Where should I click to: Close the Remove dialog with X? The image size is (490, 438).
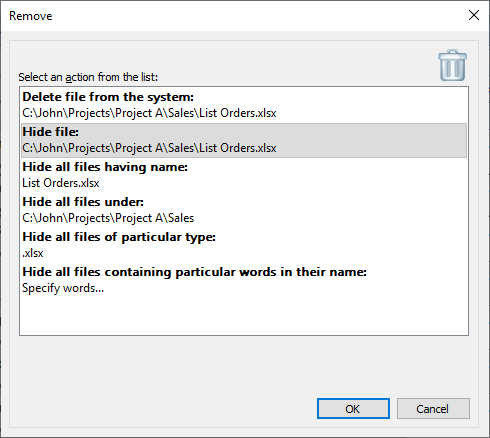point(474,15)
